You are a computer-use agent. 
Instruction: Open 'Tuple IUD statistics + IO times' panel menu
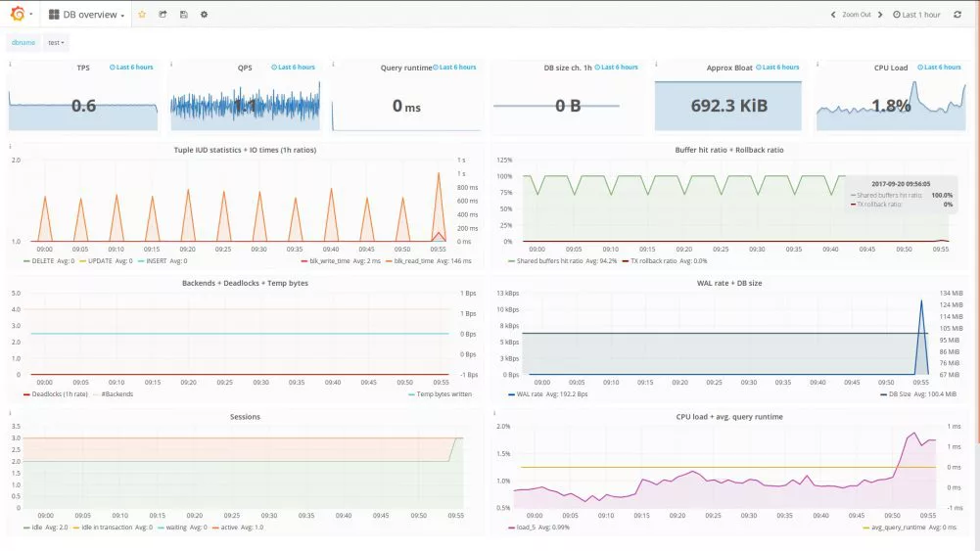pyautogui.click(x=245, y=150)
